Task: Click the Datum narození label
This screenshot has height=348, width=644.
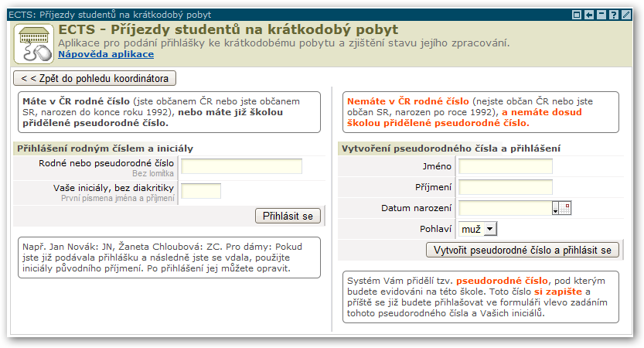Action: coord(416,208)
